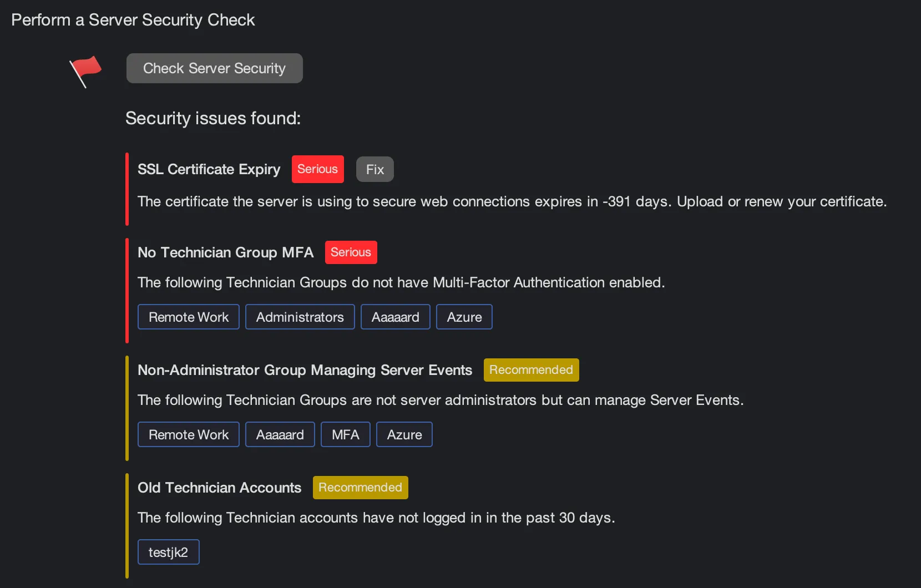
Task: Click Recommended badge beside Non-Administrator Group Managing Events
Action: click(x=531, y=370)
